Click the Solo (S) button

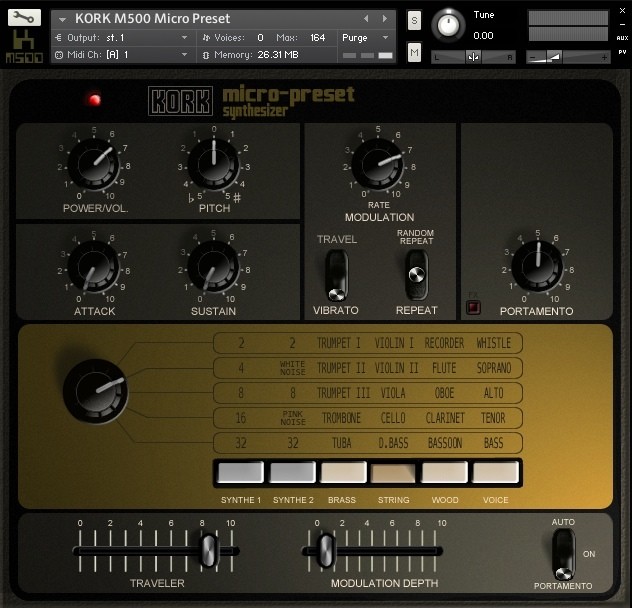coord(414,20)
